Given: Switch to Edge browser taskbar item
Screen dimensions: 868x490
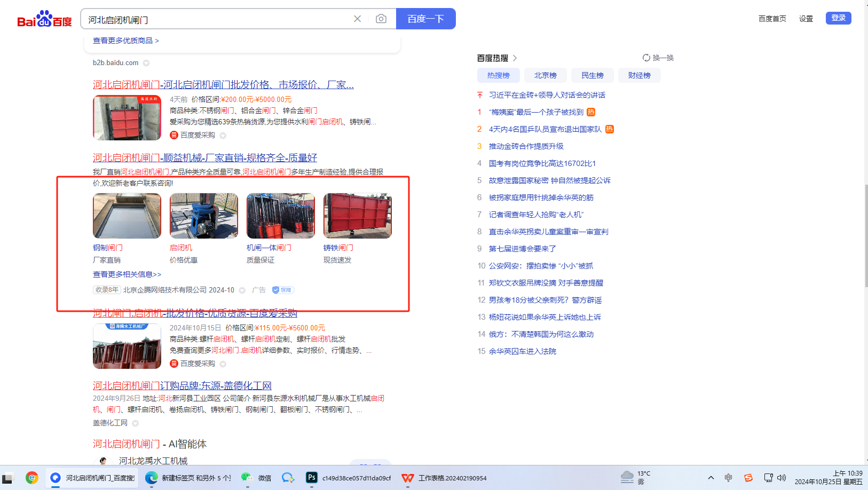Looking at the screenshot, I should point(188,478).
